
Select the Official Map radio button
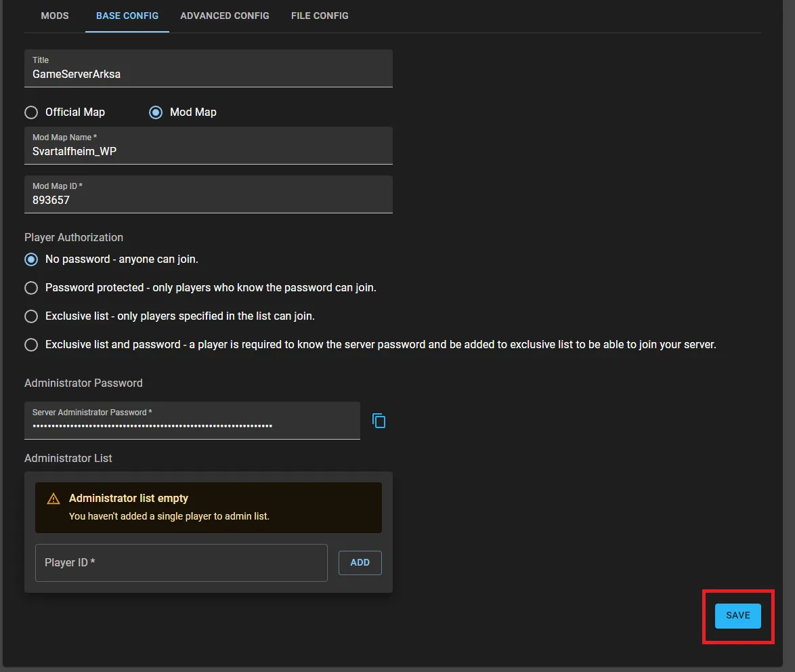pos(31,112)
